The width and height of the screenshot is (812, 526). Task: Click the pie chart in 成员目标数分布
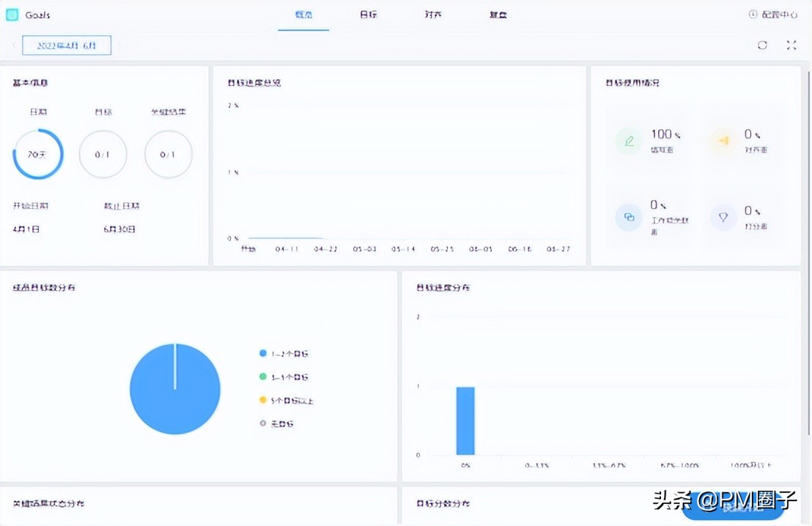pos(175,390)
